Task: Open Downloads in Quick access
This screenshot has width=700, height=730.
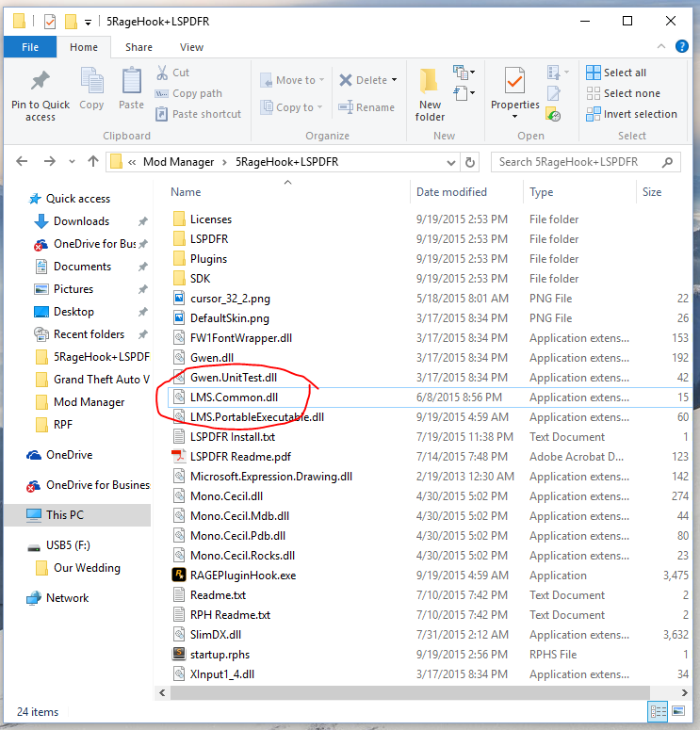Action: coord(82,221)
